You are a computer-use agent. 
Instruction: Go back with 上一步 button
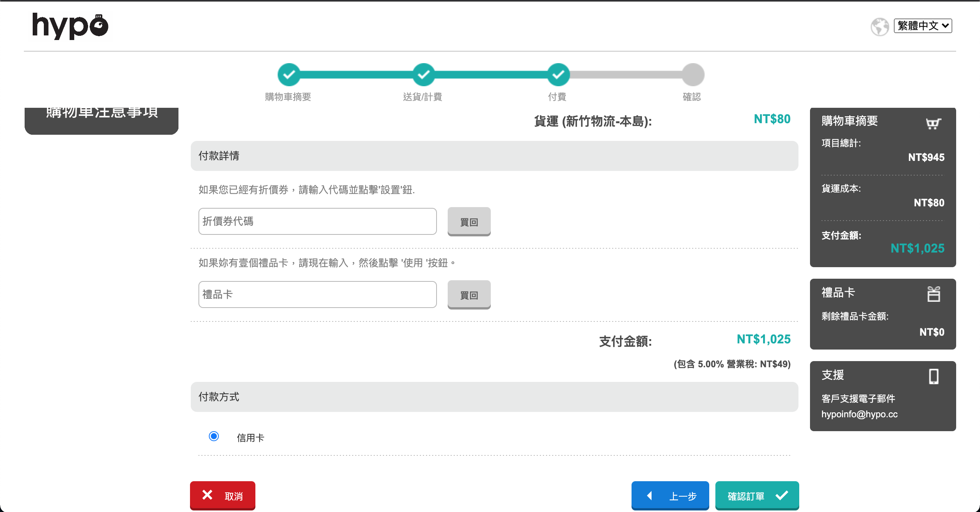point(670,496)
